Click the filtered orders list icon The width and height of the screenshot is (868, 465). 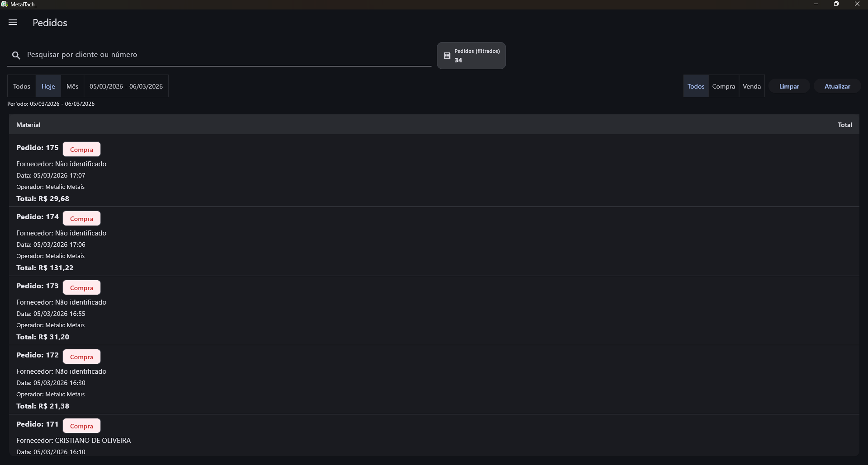(447, 56)
